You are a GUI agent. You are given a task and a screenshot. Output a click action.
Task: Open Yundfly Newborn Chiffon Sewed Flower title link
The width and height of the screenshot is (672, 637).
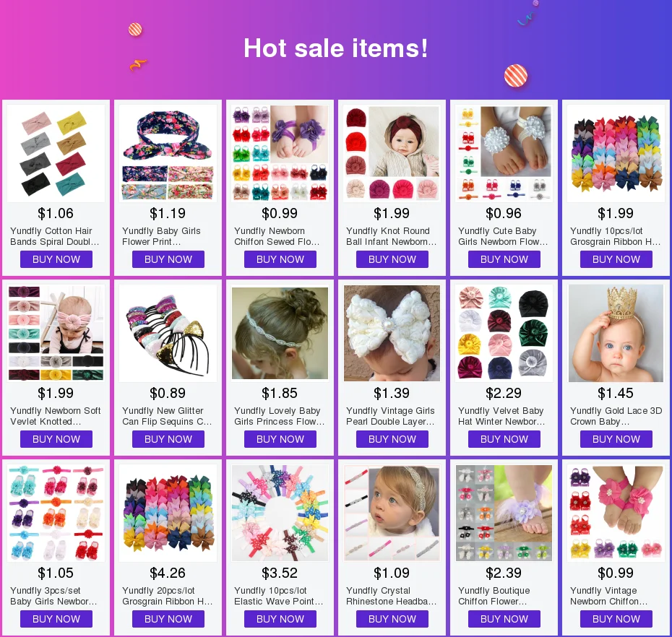[x=277, y=236]
